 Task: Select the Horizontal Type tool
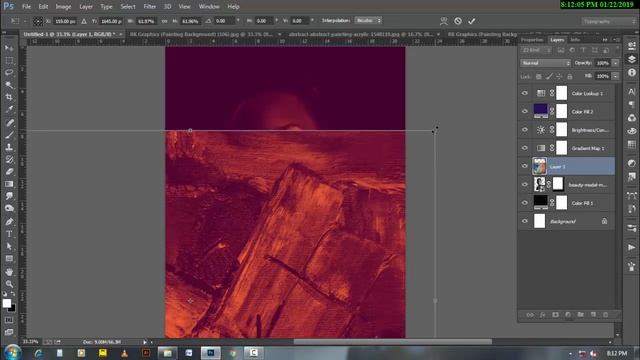point(9,234)
